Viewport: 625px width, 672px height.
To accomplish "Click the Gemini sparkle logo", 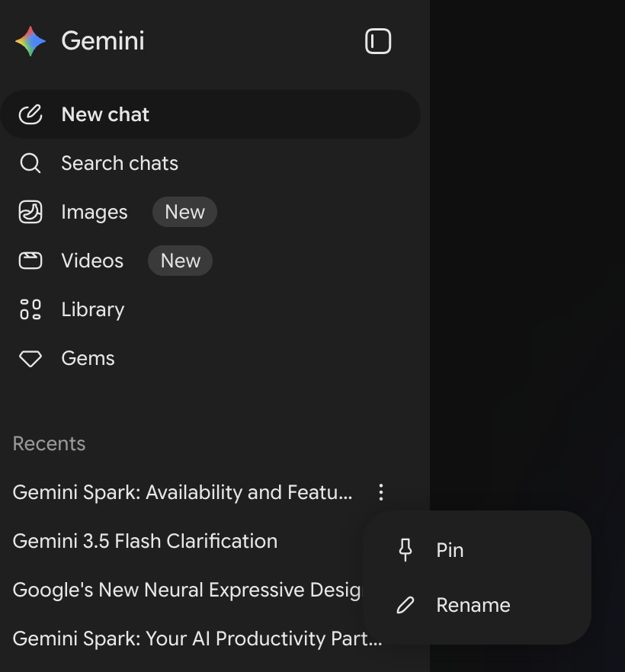I will point(30,41).
